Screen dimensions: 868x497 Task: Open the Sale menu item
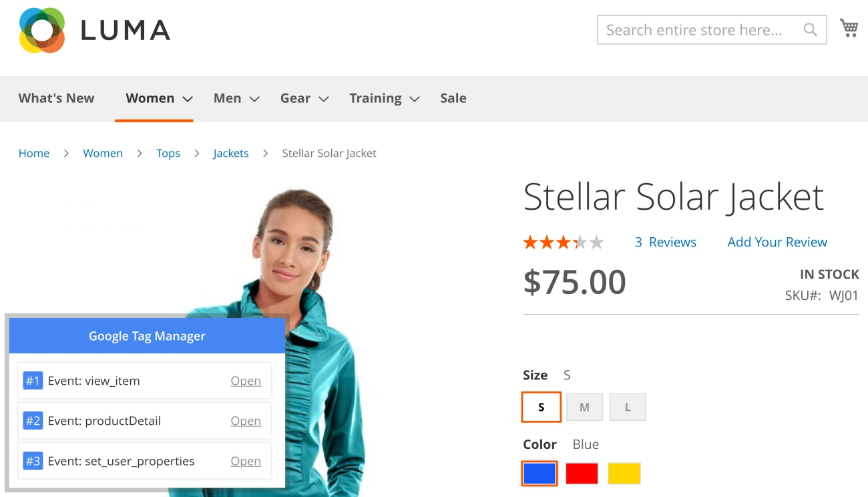[x=453, y=98]
